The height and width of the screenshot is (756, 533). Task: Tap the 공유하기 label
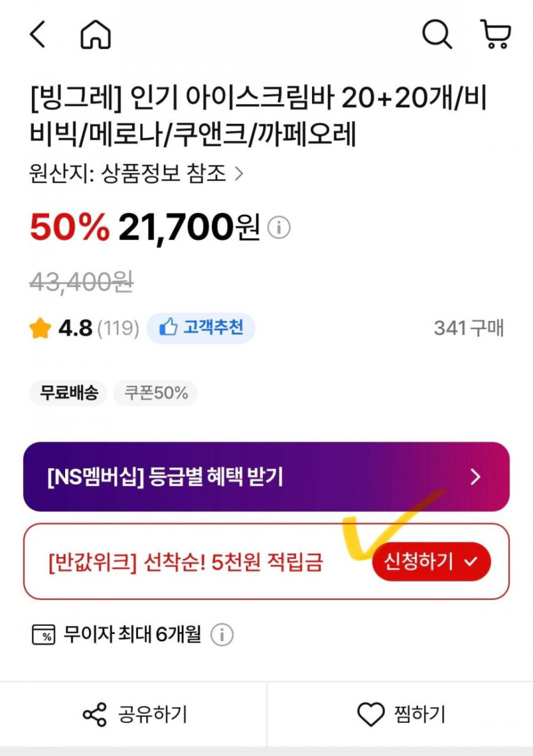tap(153, 715)
